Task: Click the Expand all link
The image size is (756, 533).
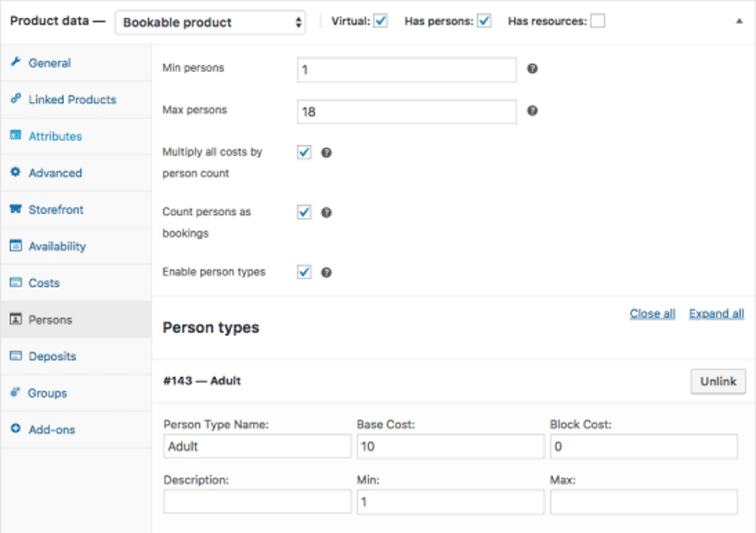Action: [x=716, y=314]
